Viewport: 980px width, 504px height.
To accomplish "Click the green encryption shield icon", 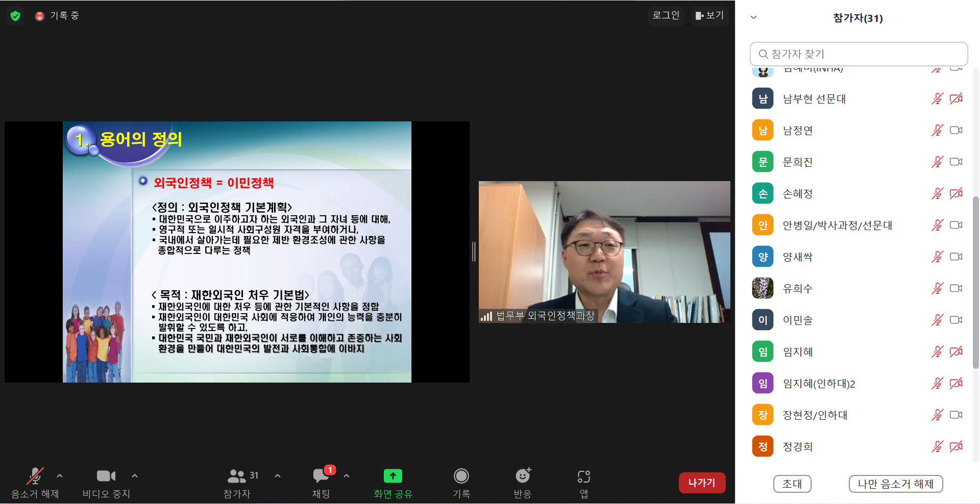I will [x=15, y=16].
